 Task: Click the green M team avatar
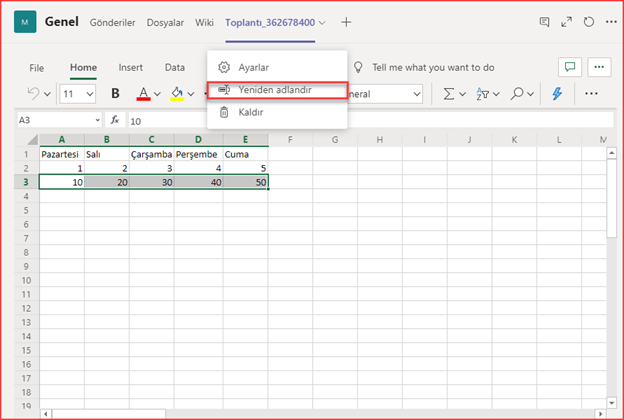coord(25,21)
